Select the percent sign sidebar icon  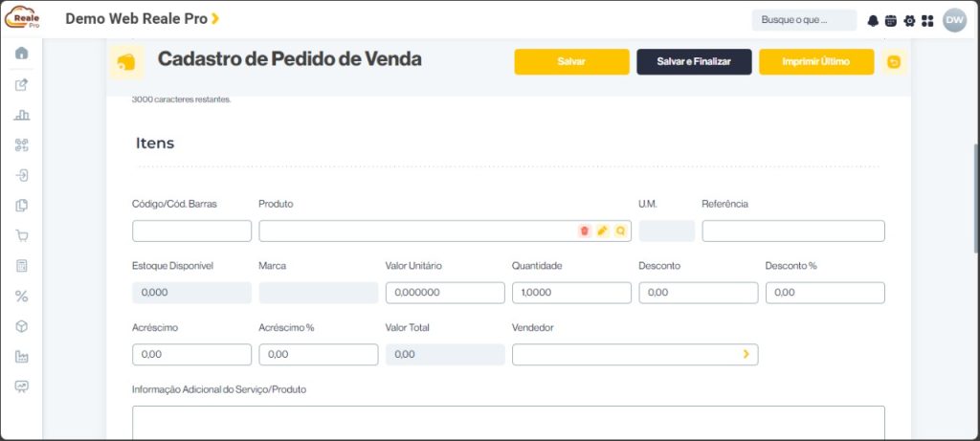[22, 297]
